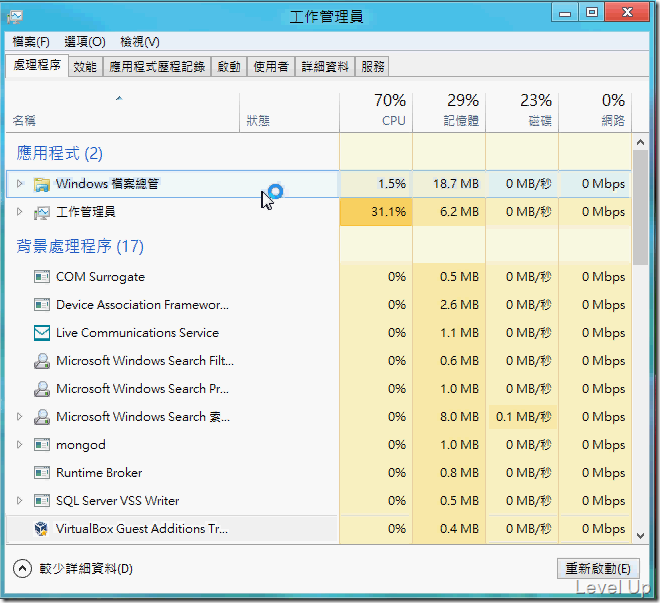Click the 0.1 MB/秒 disk cell
Screen dimensions: 660x603
(x=522, y=417)
